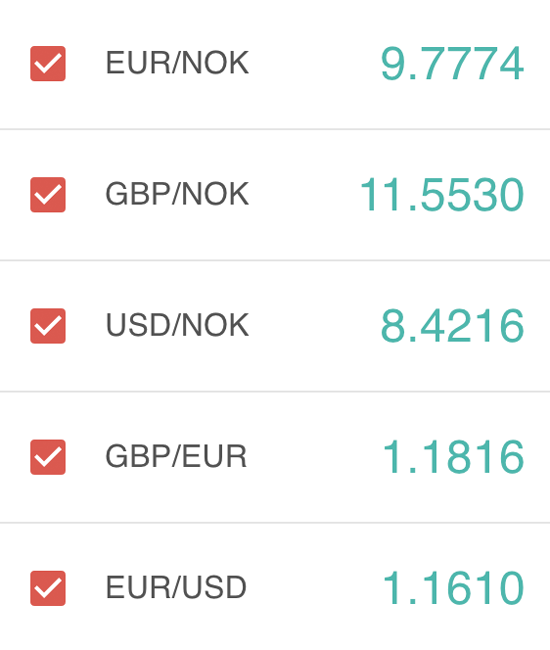550x650 pixels.
Task: Select the EUR/NOK pair label
Action: pos(177,63)
